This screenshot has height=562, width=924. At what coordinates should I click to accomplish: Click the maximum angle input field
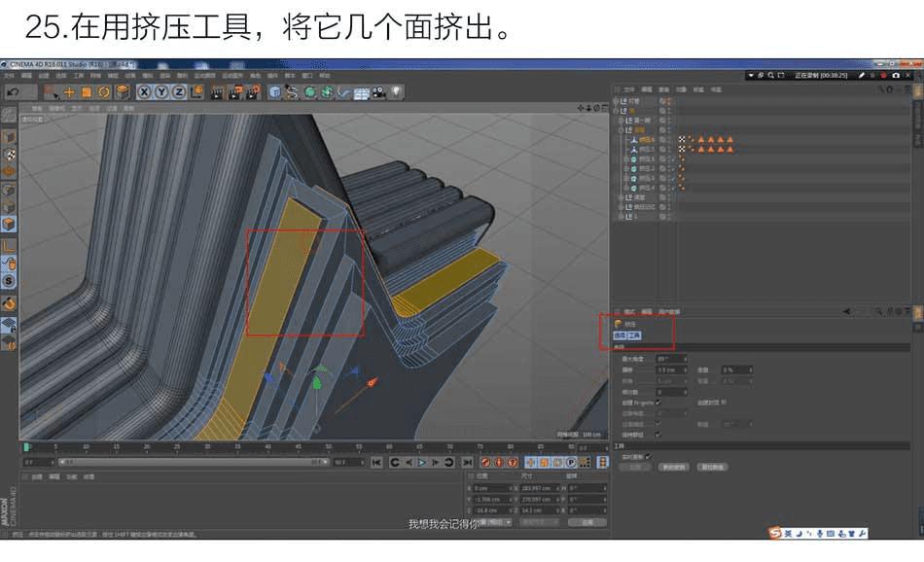click(671, 359)
